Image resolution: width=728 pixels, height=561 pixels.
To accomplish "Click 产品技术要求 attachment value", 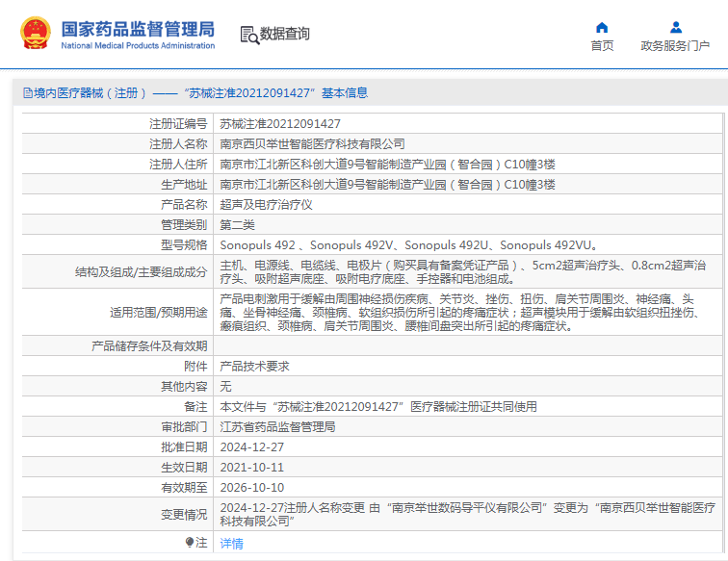I will coord(254,366).
